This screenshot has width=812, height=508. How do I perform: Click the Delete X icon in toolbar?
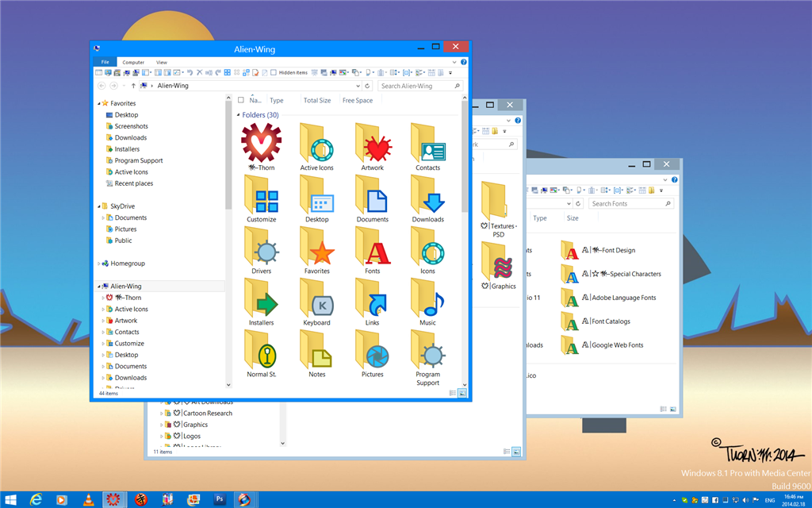pyautogui.click(x=199, y=72)
